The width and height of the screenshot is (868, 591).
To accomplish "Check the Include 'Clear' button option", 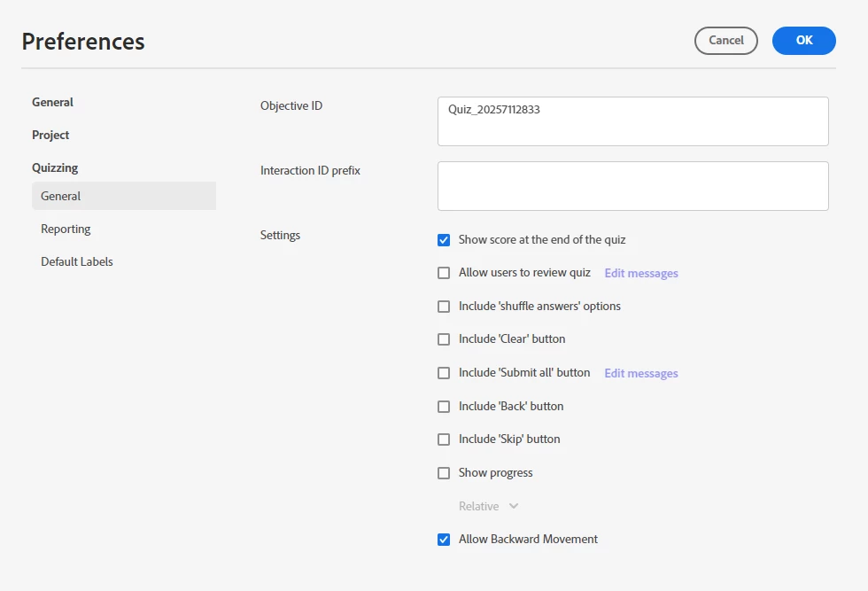I will [x=444, y=339].
